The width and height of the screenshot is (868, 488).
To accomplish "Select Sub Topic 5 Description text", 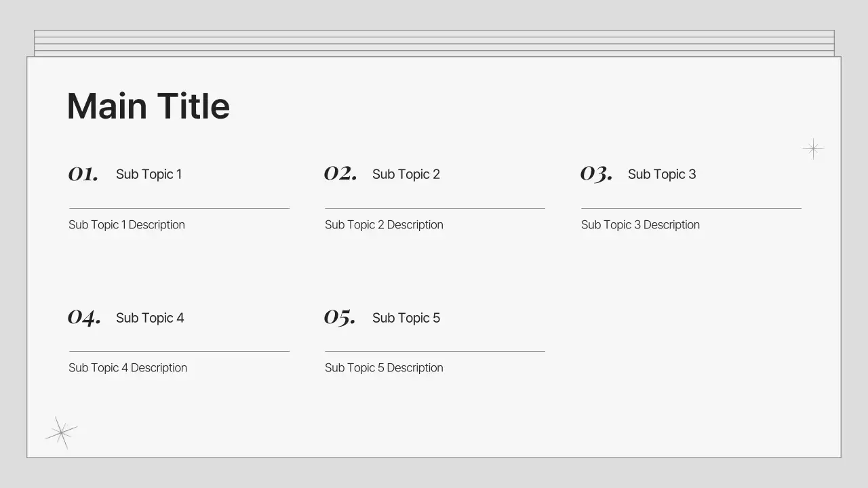I will [x=383, y=368].
